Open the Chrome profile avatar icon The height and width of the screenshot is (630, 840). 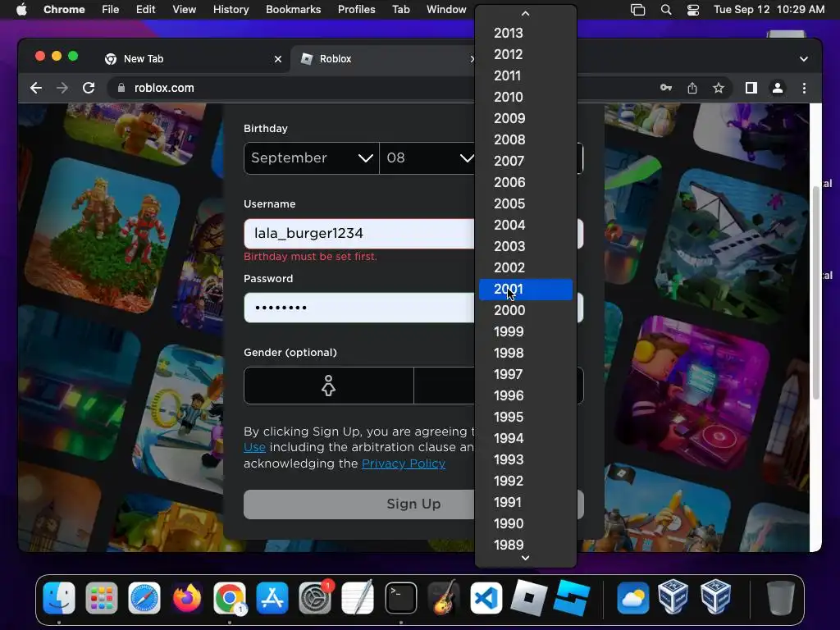(x=778, y=88)
